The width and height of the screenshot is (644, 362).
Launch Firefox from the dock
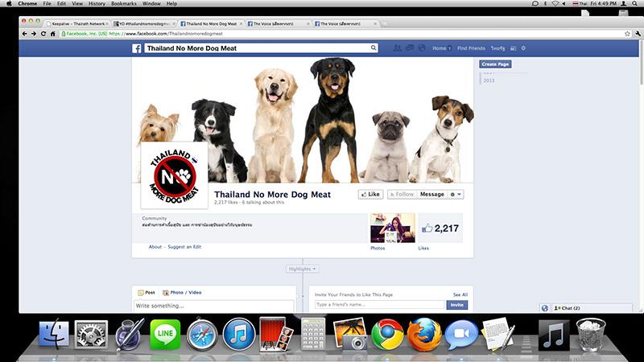point(424,335)
